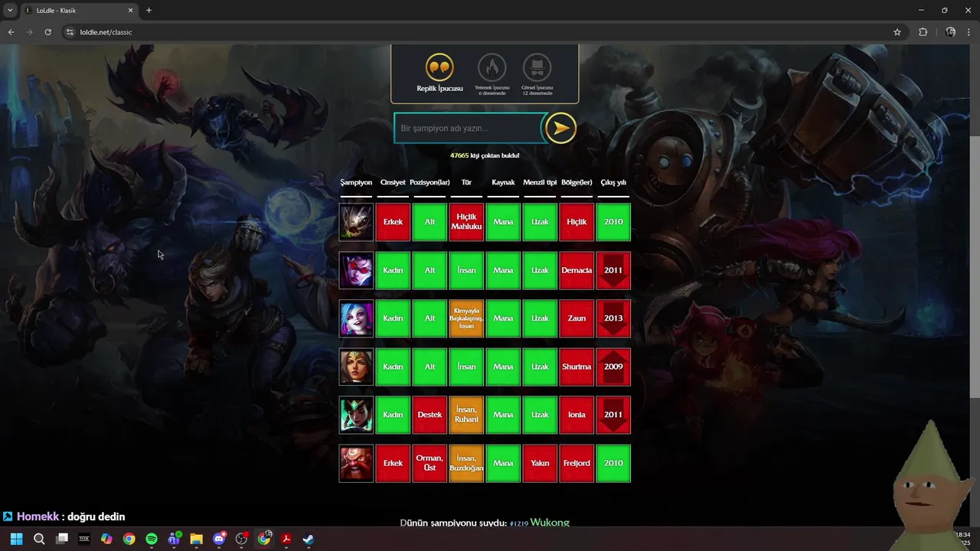Open the Görsel İpucusu disguise hint icon
The height and width of the screenshot is (551, 980).
[x=537, y=67]
